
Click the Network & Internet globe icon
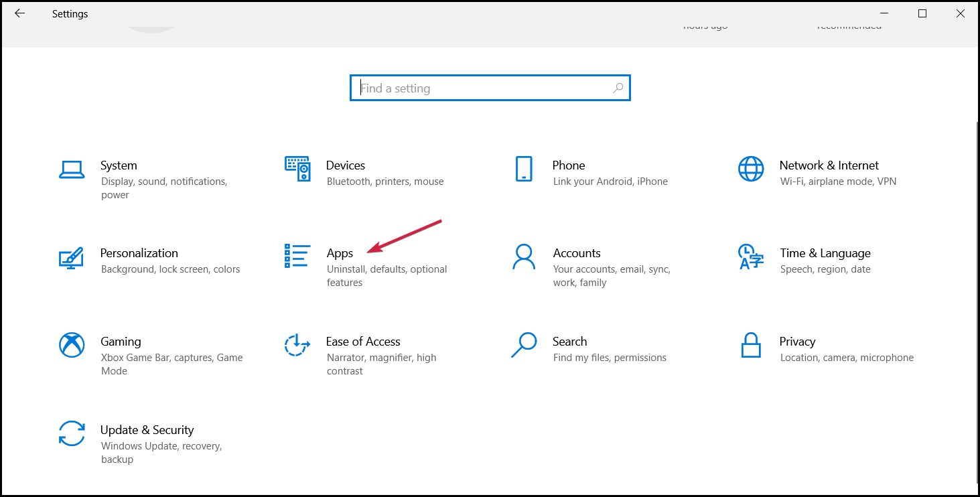coord(751,169)
